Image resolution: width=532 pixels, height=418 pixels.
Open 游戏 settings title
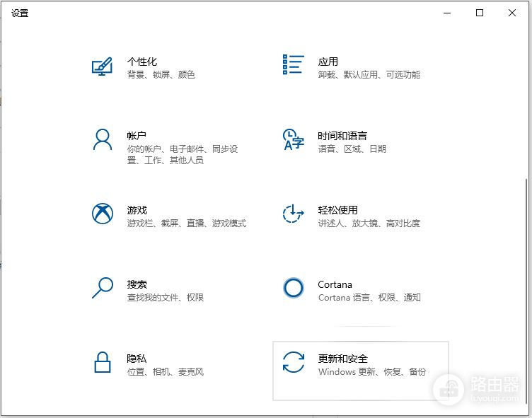[137, 210]
